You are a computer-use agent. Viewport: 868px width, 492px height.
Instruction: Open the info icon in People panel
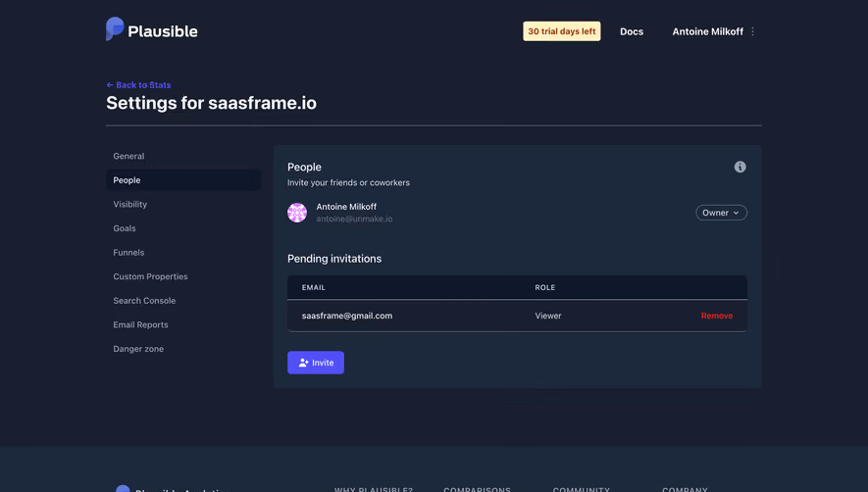(740, 167)
